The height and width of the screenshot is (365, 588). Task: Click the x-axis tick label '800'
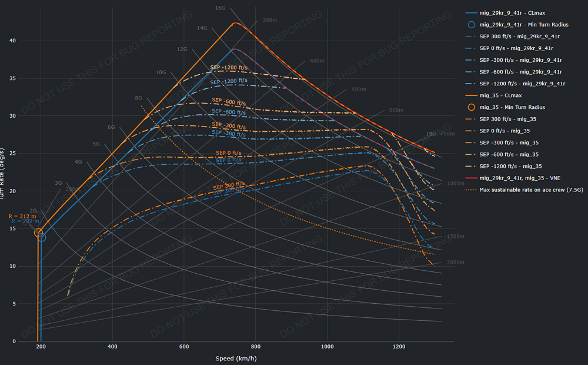pos(255,347)
